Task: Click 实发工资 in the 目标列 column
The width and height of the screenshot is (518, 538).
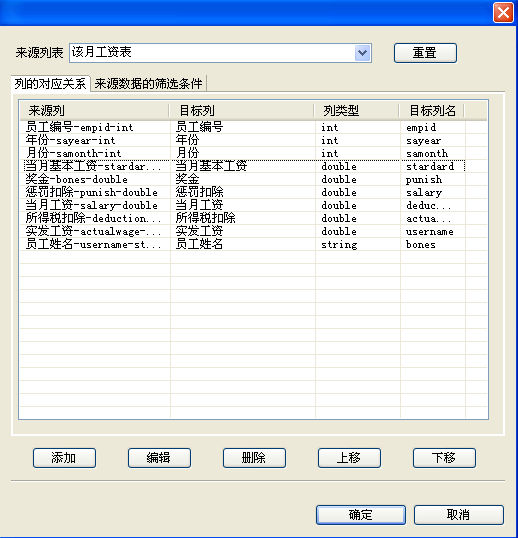Action: [x=199, y=232]
